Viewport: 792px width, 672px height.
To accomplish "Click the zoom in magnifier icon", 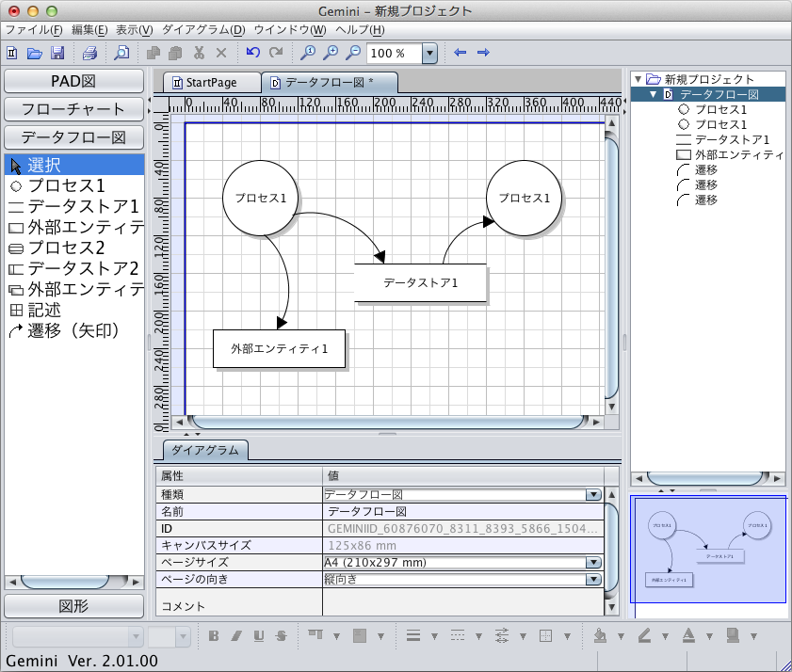I will [331, 53].
